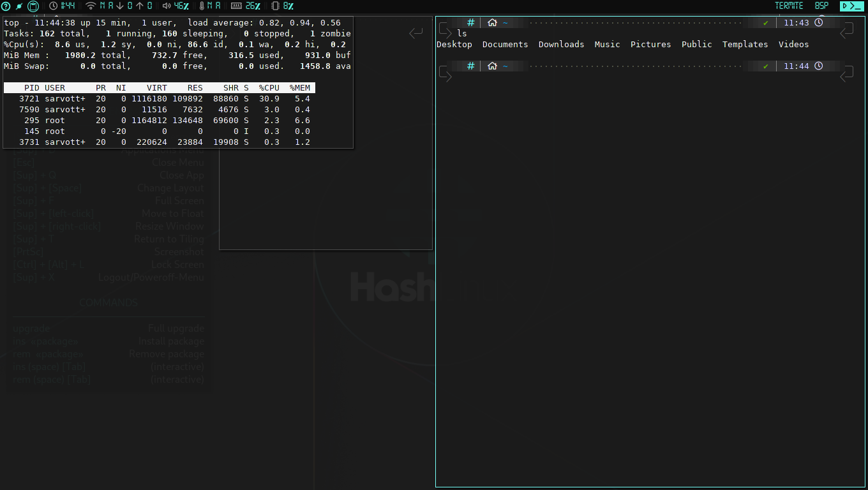Open the clipboard icon in the status bar
The image size is (868, 490).
[33, 6]
